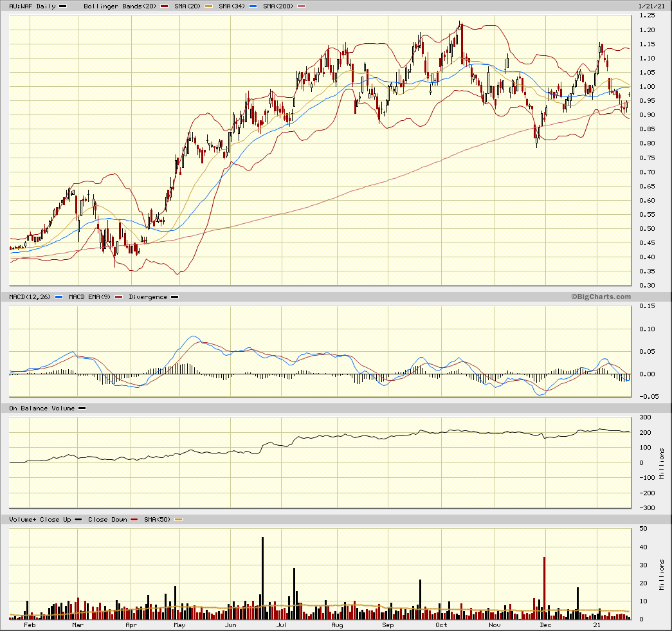Click the Bollinger Bands(20) legend label
This screenshot has width=672, height=631.
120,6
